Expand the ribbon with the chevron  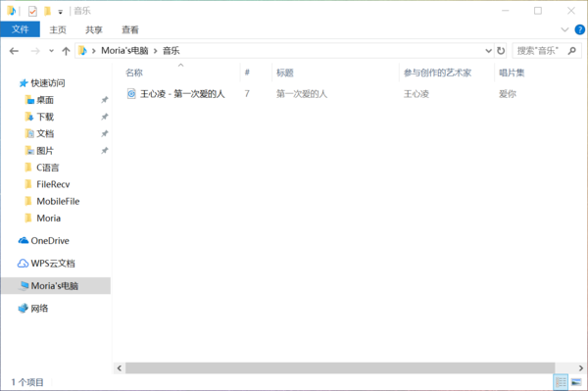tap(564, 29)
